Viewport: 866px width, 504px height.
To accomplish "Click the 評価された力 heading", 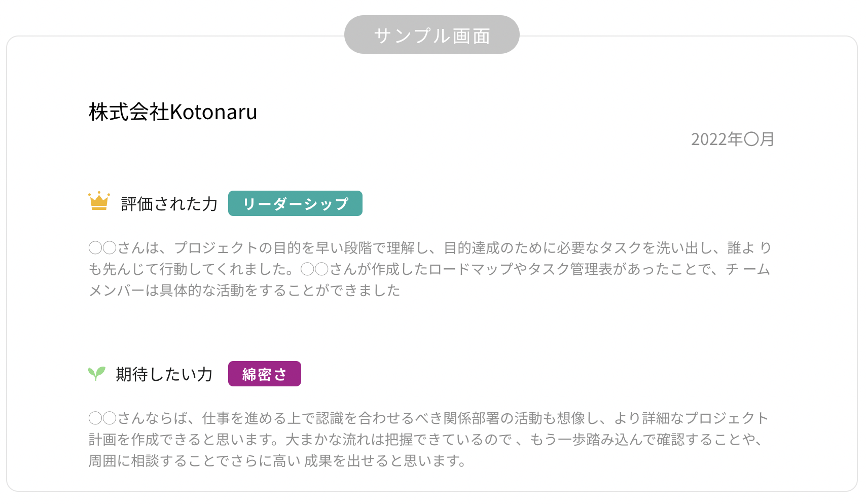I will tap(169, 204).
